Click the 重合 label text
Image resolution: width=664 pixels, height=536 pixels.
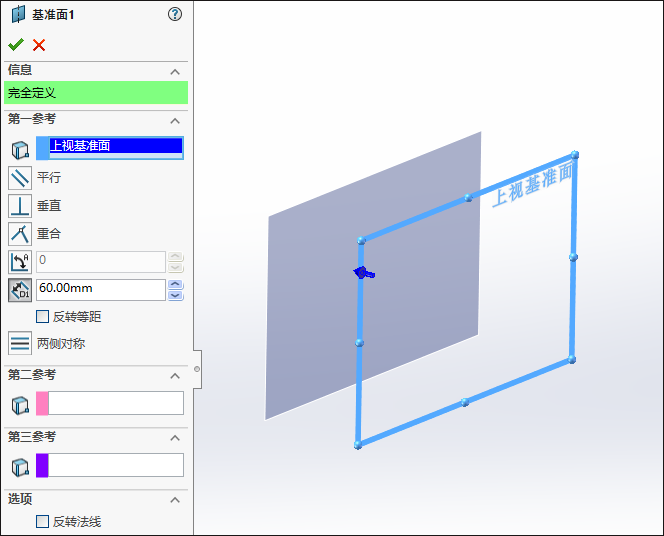(x=49, y=233)
